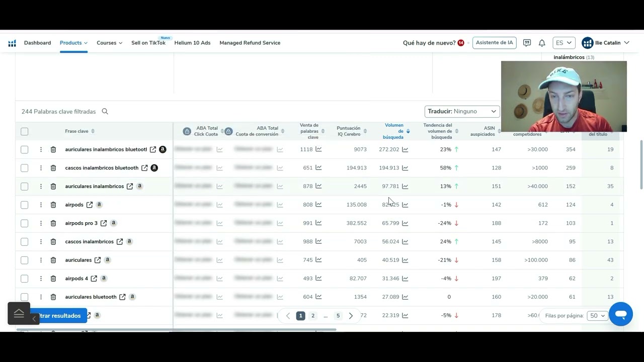Show keyword sales chart for 1118

[x=318, y=149]
